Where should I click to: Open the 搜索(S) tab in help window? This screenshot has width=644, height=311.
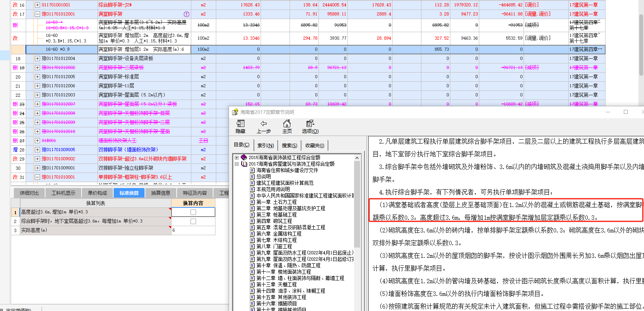[290, 146]
